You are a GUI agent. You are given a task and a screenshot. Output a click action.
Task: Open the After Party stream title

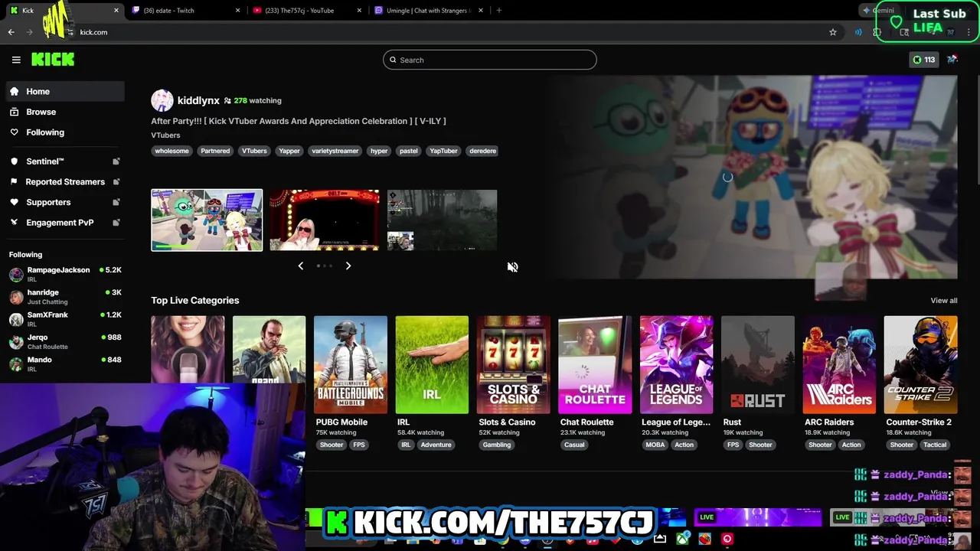click(298, 121)
